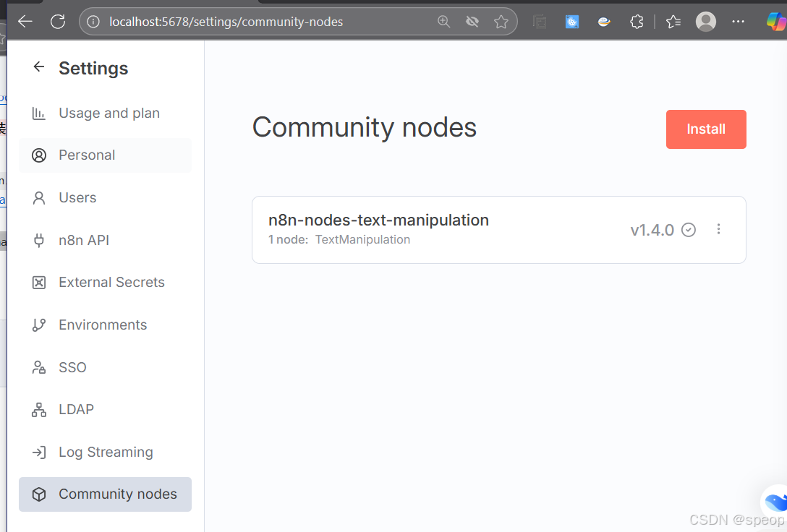The width and height of the screenshot is (787, 532).
Task: Open Log Streaming settings
Action: pos(105,452)
